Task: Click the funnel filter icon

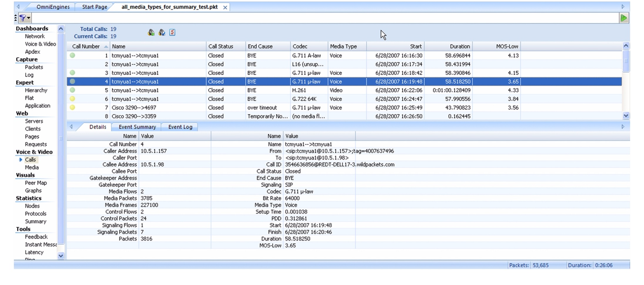Action: point(23,18)
